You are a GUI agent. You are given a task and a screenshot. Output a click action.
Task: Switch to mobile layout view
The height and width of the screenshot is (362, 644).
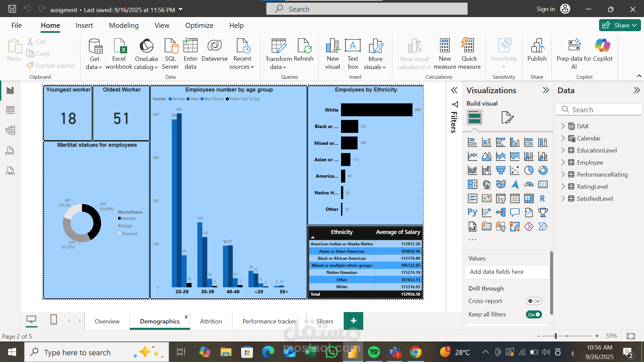(x=54, y=319)
